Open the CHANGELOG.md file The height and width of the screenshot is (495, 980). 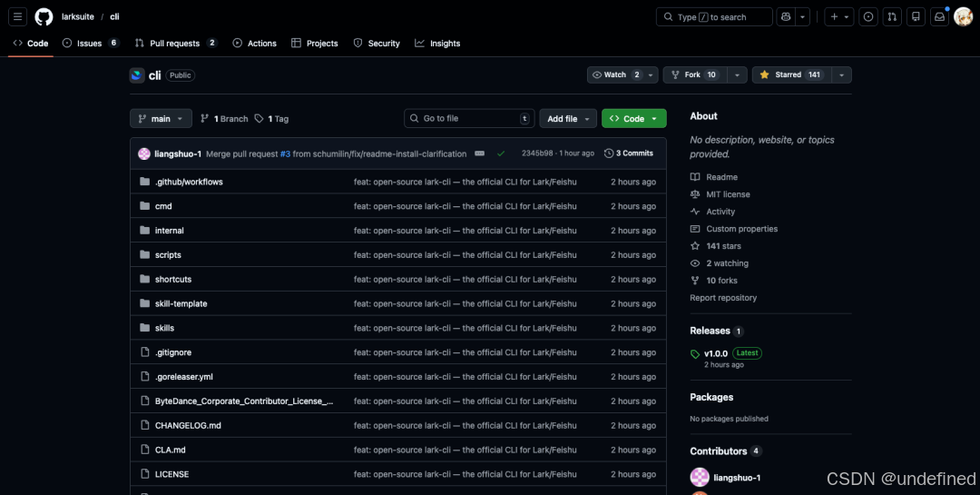pos(188,426)
